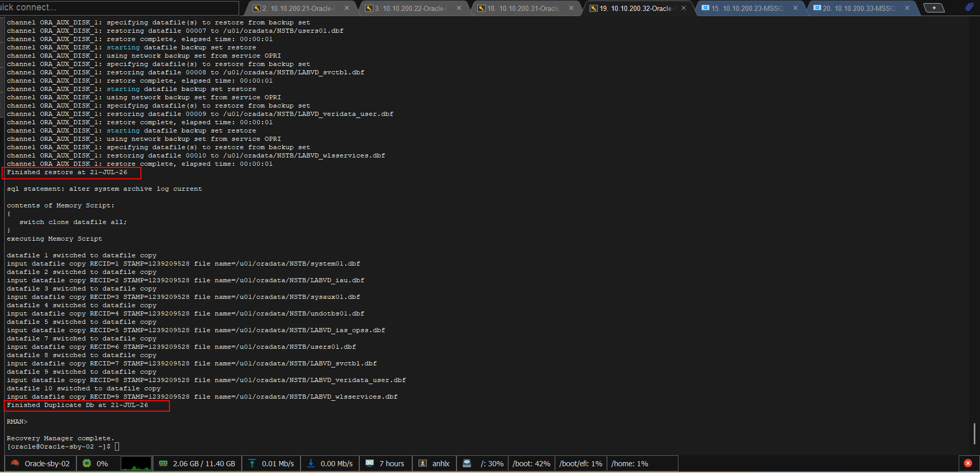Image resolution: width=980 pixels, height=473 pixels.
Task: Click the /: 30% disk usage entry
Action: point(492,464)
